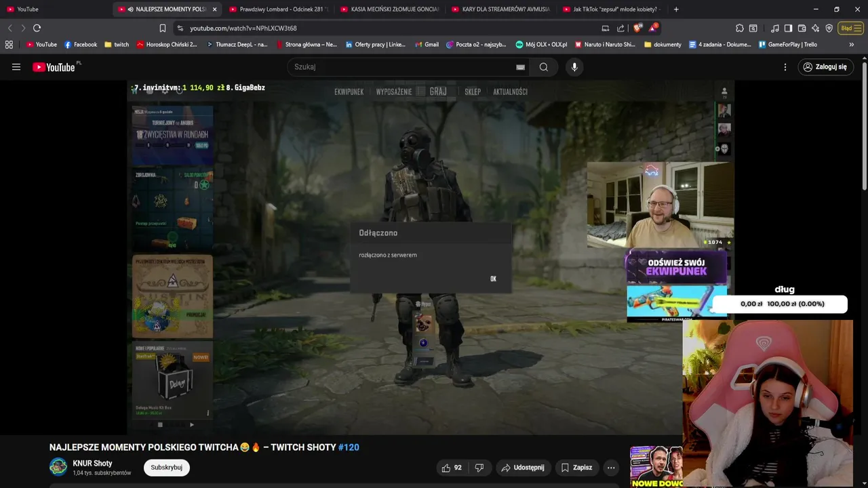Open the tab search icon in toolbar
The width and height of the screenshot is (868, 488).
[753, 28]
